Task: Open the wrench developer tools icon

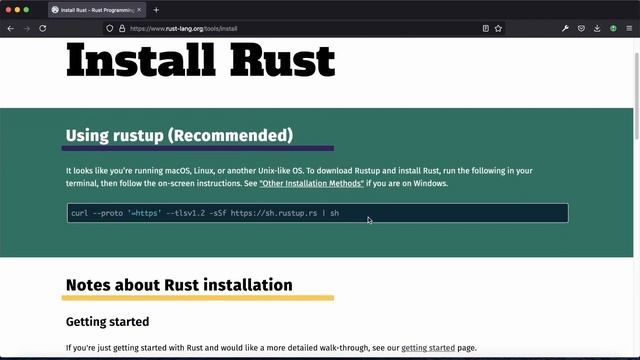Action: [565, 29]
